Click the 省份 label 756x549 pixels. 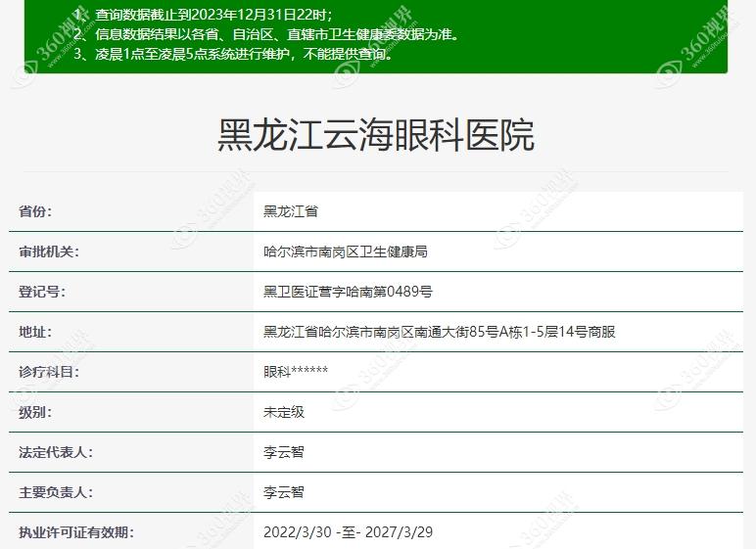[35, 211]
